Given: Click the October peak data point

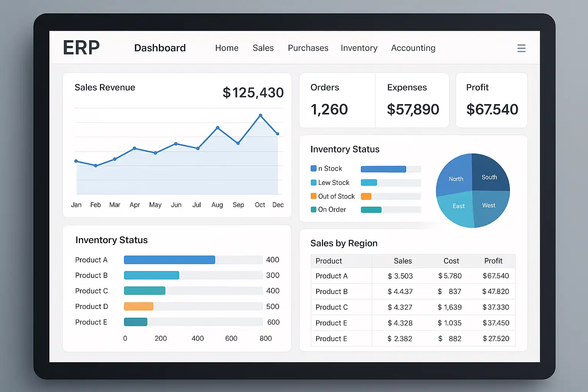Looking at the screenshot, I should click(260, 115).
